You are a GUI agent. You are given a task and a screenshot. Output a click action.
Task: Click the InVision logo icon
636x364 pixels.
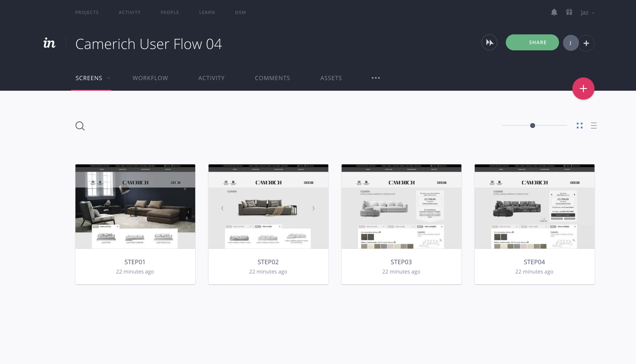49,43
